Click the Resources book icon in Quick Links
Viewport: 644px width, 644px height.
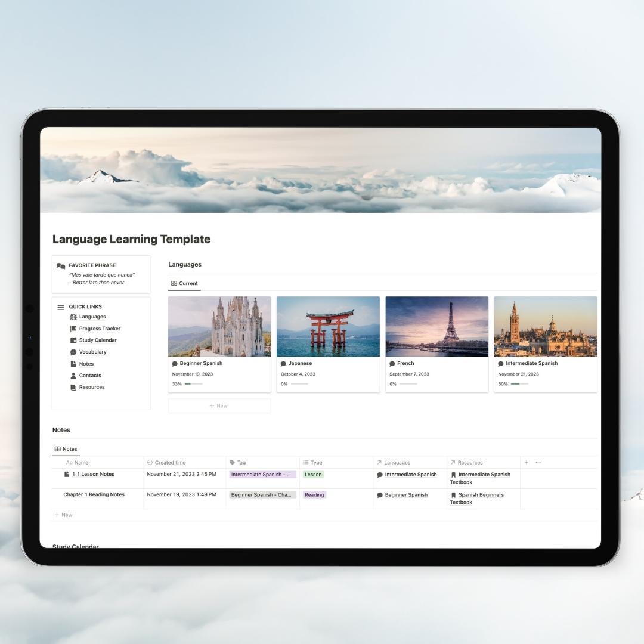(x=73, y=387)
